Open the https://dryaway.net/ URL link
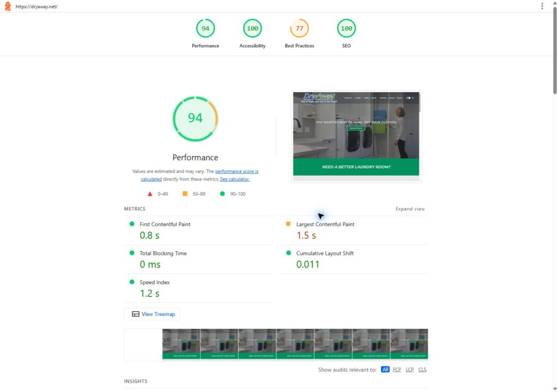Image resolution: width=558 pixels, height=392 pixels. pos(37,7)
